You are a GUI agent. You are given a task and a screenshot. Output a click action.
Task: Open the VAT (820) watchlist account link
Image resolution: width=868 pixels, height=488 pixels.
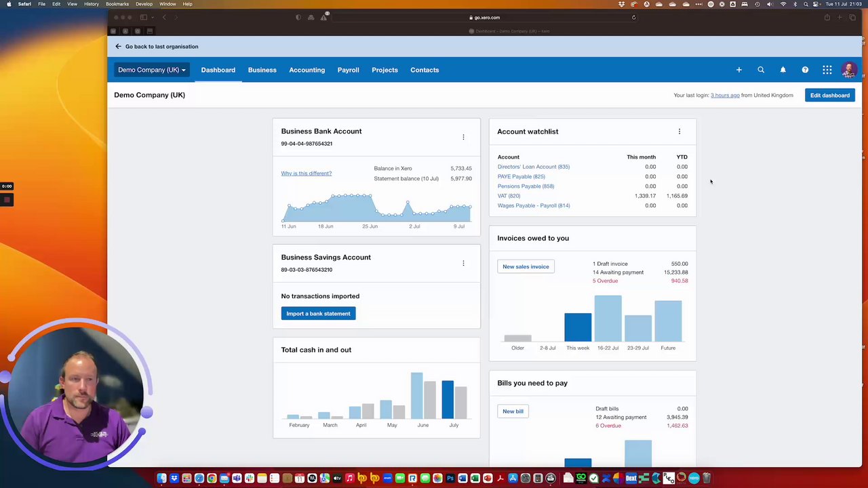click(x=509, y=196)
